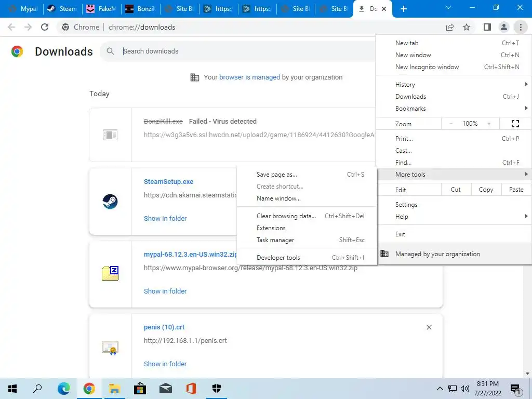Choose Print... from the menu
This screenshot has height=399, width=532.
[x=454, y=138]
